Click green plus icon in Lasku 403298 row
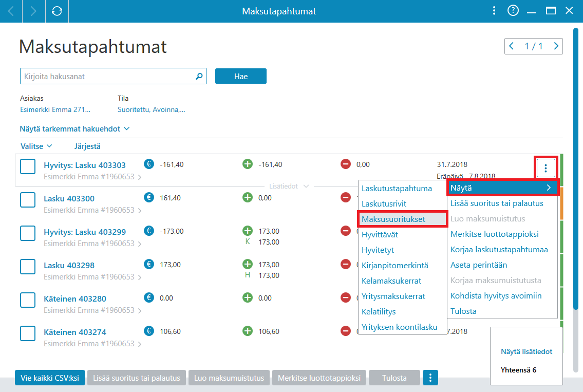The width and height of the screenshot is (583, 392). point(248,265)
